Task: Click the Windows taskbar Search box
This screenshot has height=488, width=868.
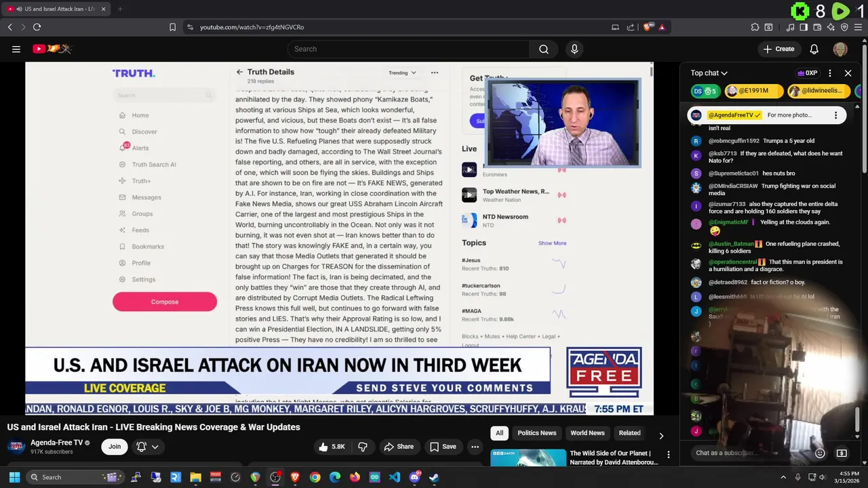Action: 74,477
